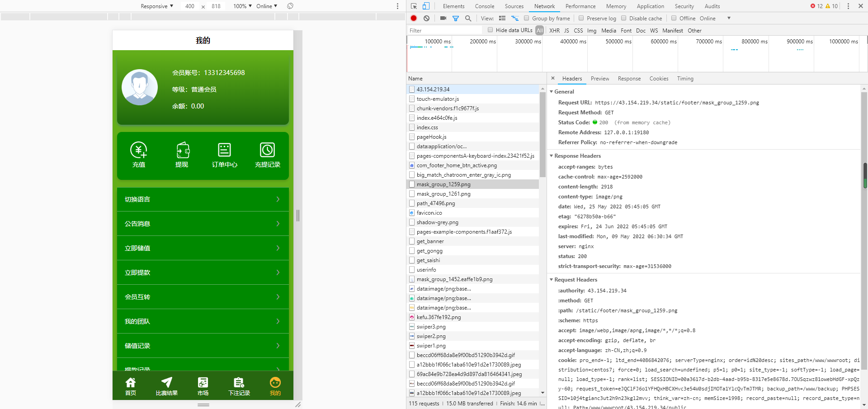Screen dimensions: 868x409
Task: Filter requests by Img
Action: click(592, 30)
